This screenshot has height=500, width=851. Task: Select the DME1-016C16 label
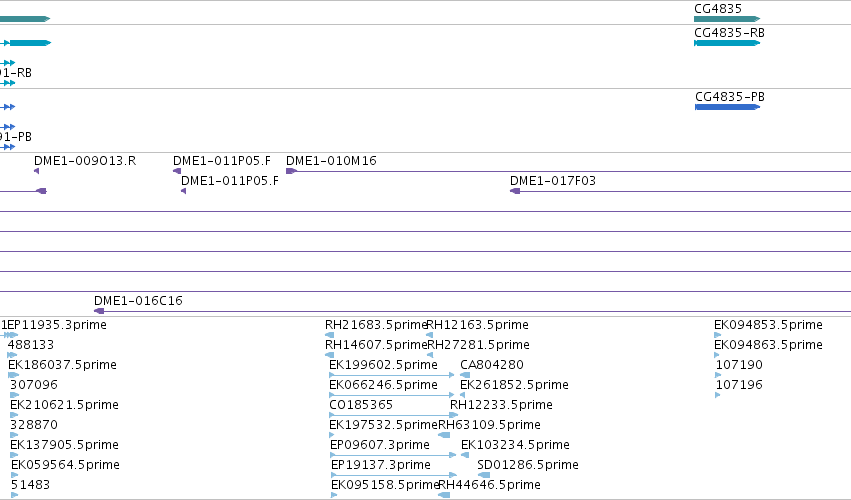coord(138,301)
